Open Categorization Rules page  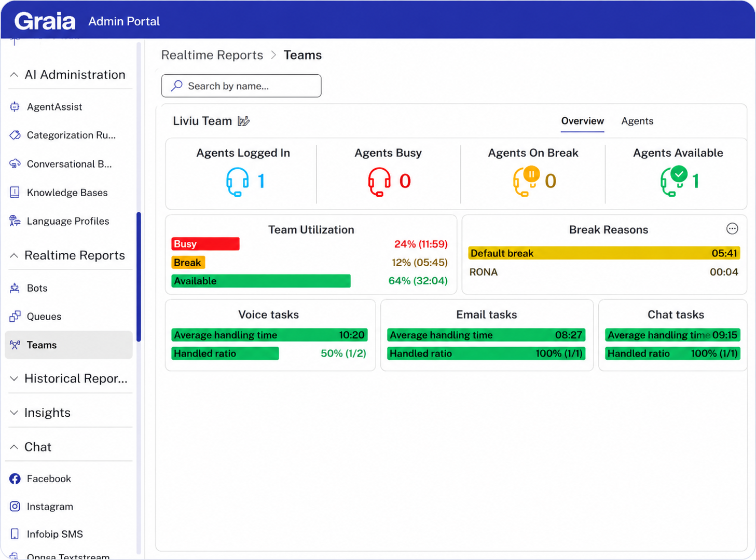(71, 135)
